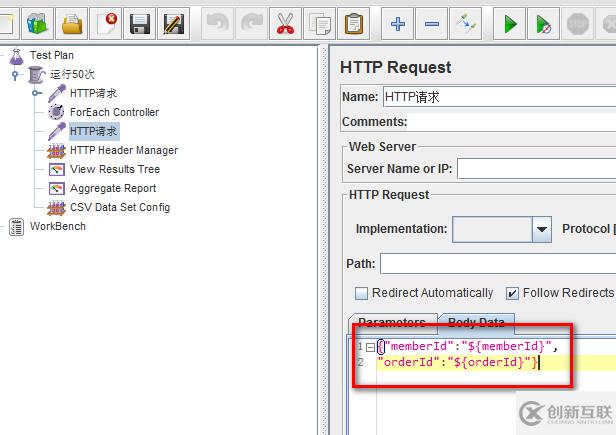Screen dimensions: 616x435
Task: Switch to the Body Data tab
Action: [x=476, y=322]
